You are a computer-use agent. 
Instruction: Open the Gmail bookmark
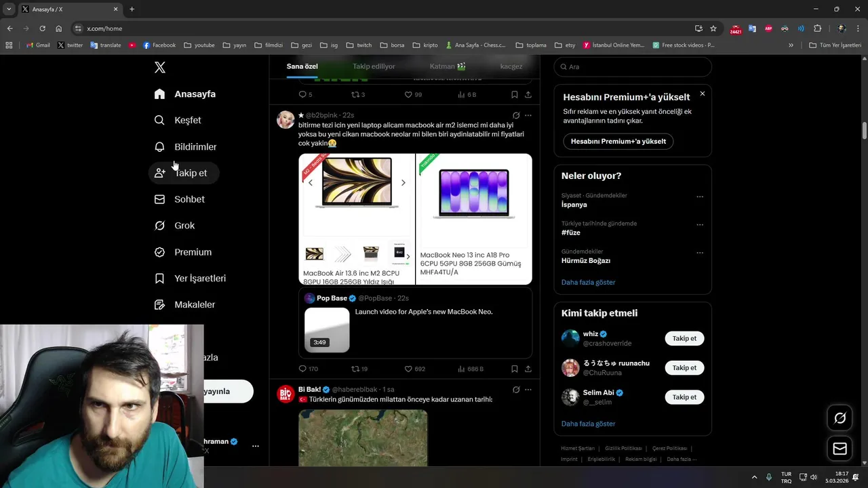pos(38,45)
